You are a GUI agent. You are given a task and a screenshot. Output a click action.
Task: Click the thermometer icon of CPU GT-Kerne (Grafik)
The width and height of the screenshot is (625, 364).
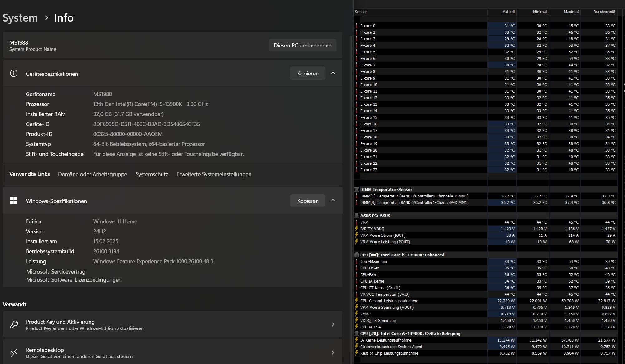tap(356, 288)
